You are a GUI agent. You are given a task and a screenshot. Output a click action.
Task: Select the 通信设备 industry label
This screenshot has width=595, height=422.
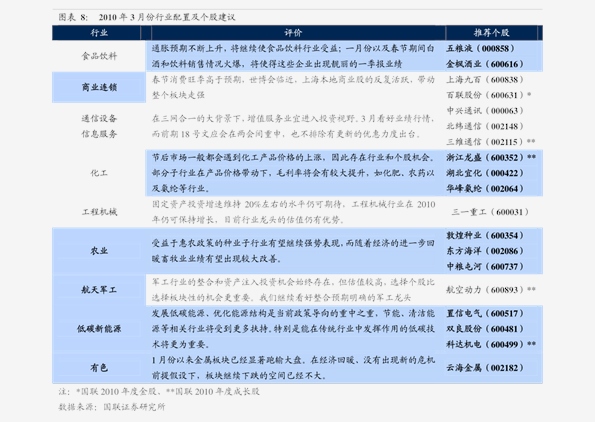click(99, 118)
